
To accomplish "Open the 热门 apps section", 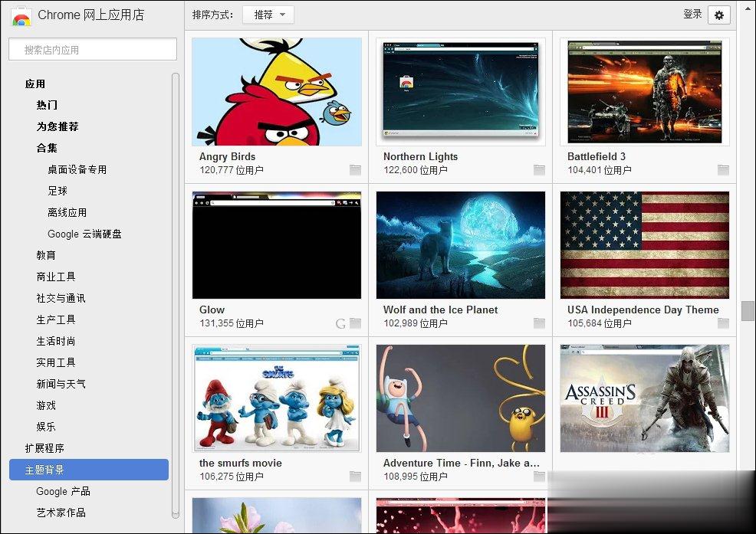I will [47, 105].
